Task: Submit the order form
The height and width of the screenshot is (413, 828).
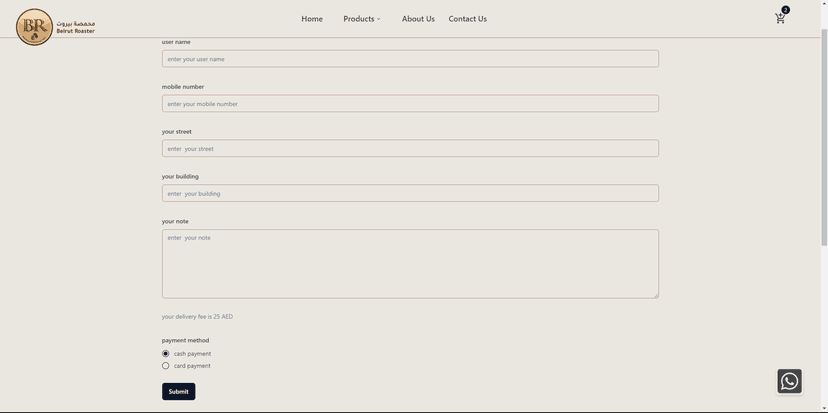Action: coord(178,392)
